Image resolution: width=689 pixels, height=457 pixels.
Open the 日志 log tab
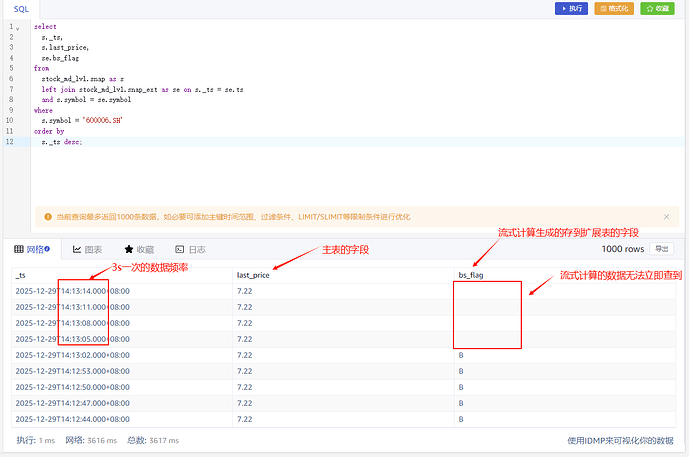(x=191, y=249)
